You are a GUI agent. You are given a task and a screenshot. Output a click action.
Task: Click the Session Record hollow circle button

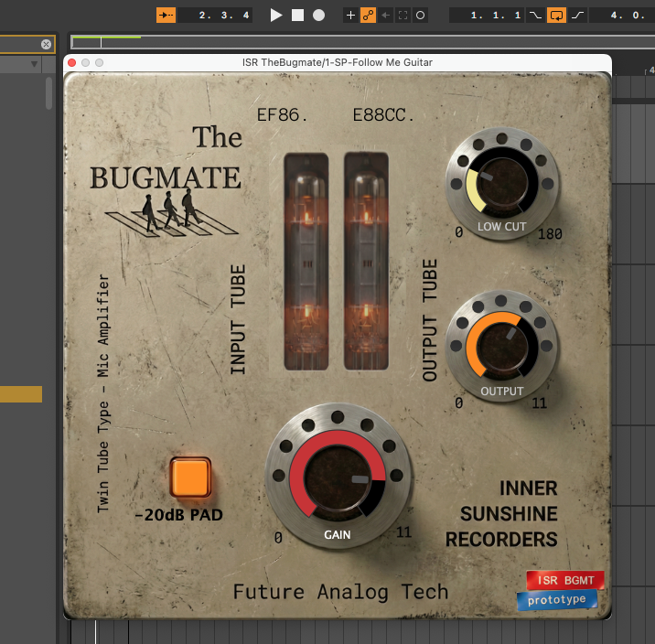[x=420, y=16]
